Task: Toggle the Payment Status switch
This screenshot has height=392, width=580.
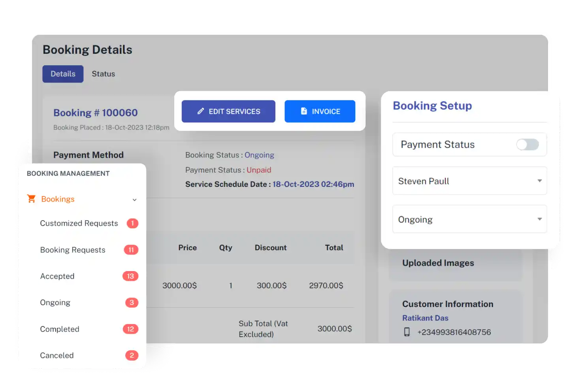Action: point(527,145)
